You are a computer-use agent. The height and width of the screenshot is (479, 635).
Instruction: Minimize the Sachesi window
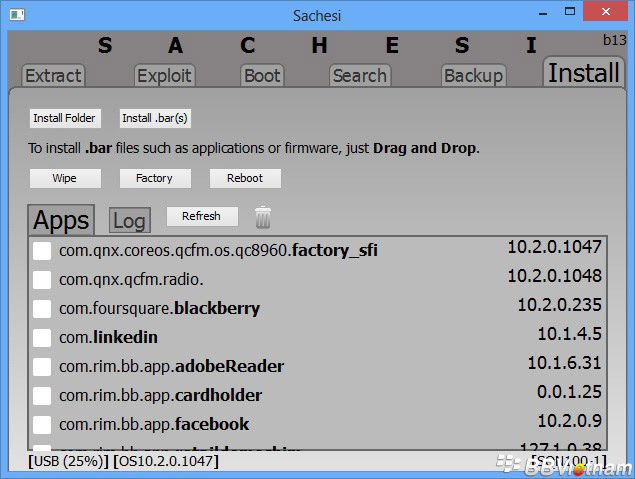click(x=543, y=13)
